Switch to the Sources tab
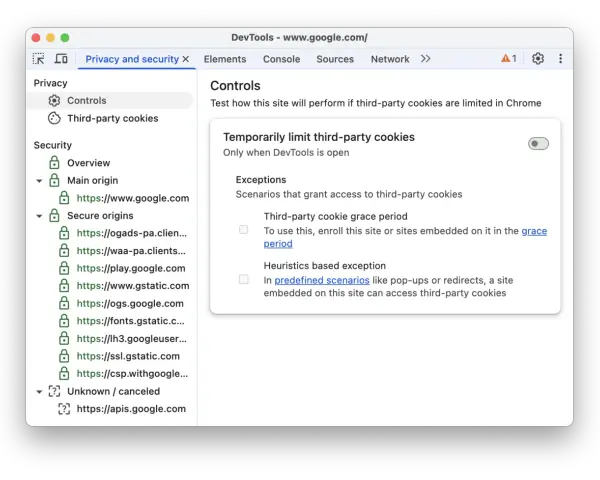 tap(335, 59)
